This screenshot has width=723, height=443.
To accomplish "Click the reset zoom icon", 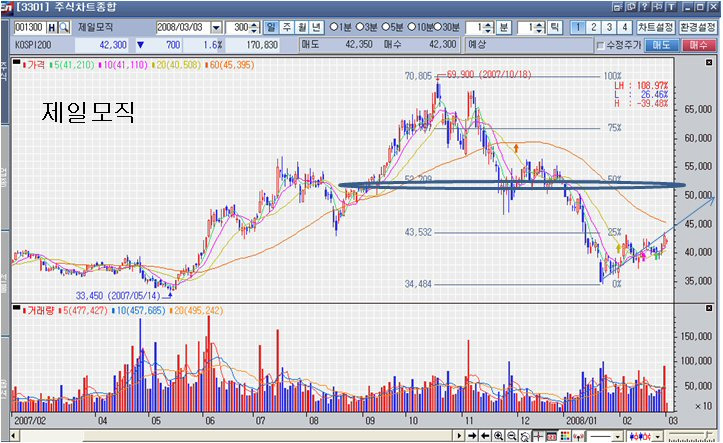I will coord(525,436).
